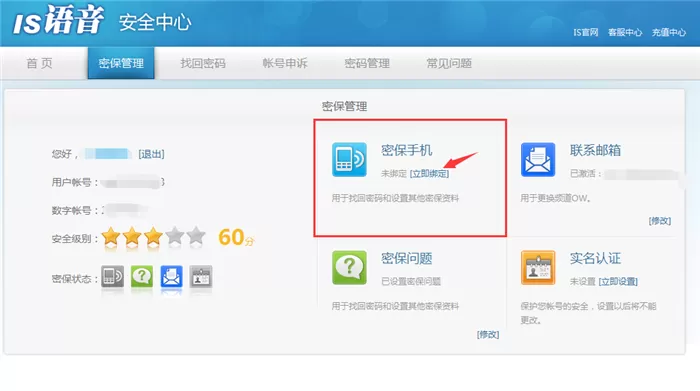Open the 密保问题 question mark icon
Image resolution: width=700 pixels, height=391 pixels.
(349, 267)
